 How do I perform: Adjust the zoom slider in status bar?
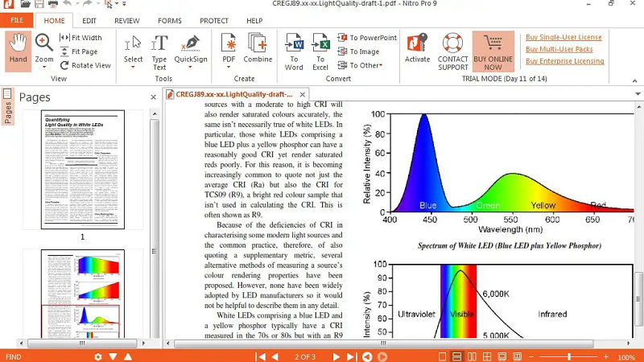point(570,356)
